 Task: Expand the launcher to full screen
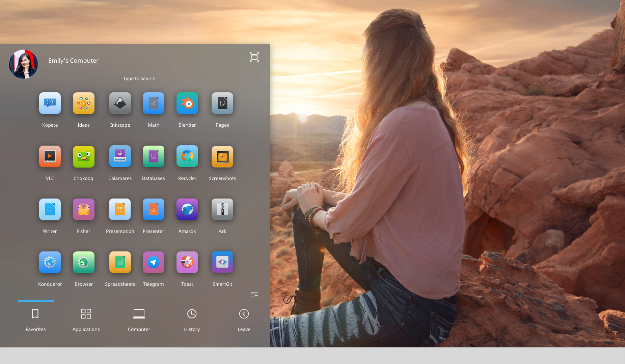tap(254, 57)
